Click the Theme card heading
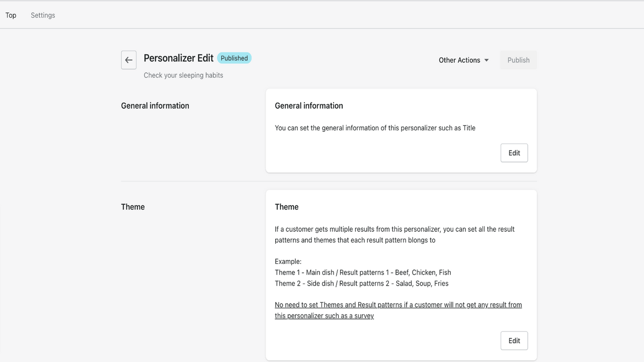Screen dimensions: 644x362 (287, 207)
